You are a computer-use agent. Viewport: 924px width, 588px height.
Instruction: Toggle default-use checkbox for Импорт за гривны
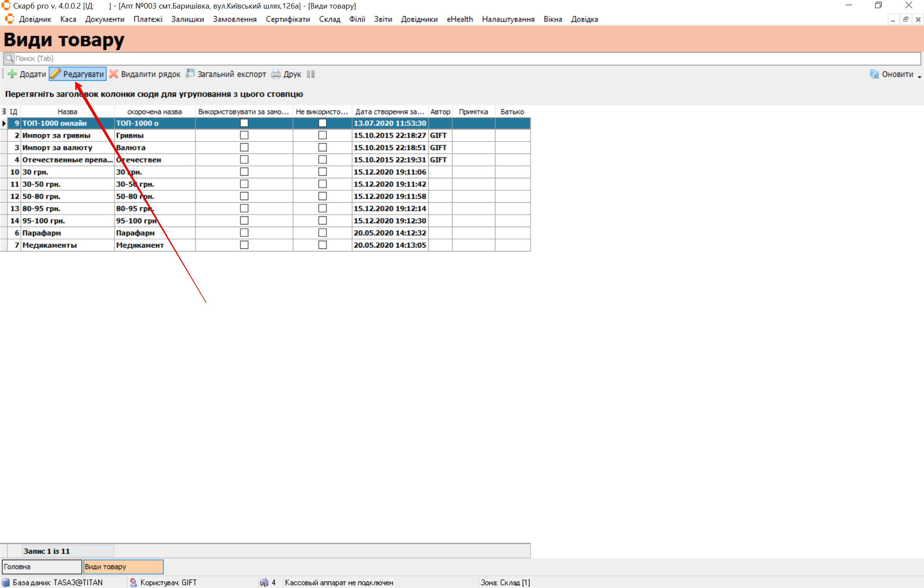point(244,135)
